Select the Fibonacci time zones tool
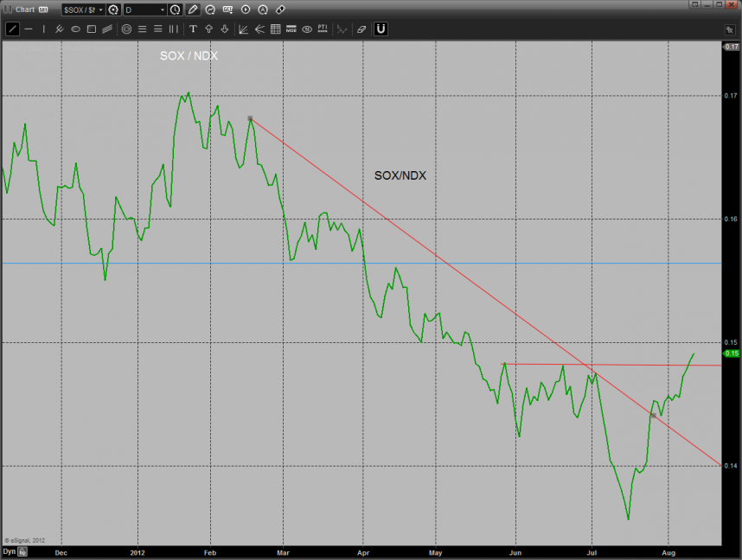Image resolution: width=742 pixels, height=560 pixels. click(x=174, y=29)
